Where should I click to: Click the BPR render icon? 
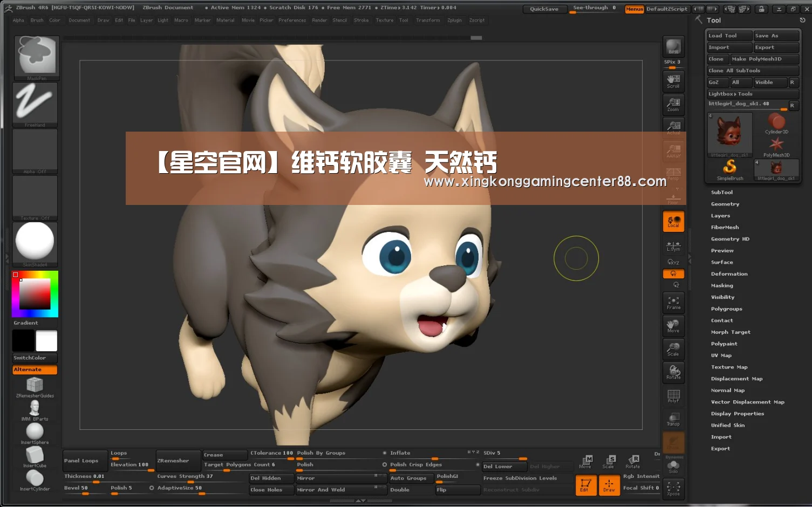pos(673,47)
